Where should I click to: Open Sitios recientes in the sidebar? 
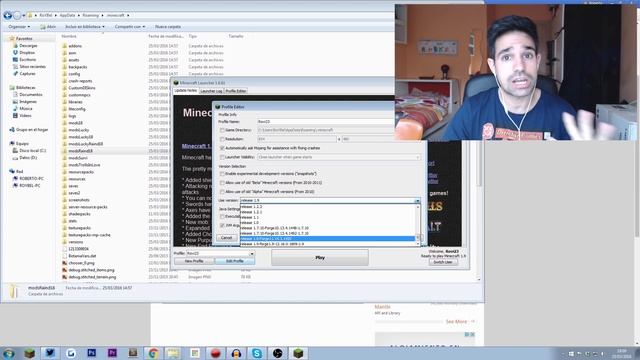click(32, 67)
